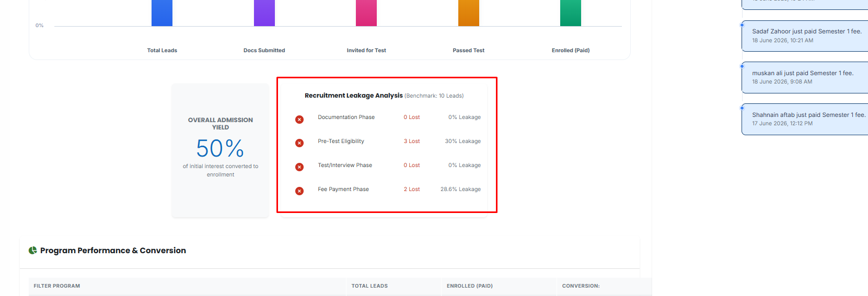Viewport: 868px width, 296px height.
Task: Click the Pre-Test Eligibility label
Action: [341, 141]
